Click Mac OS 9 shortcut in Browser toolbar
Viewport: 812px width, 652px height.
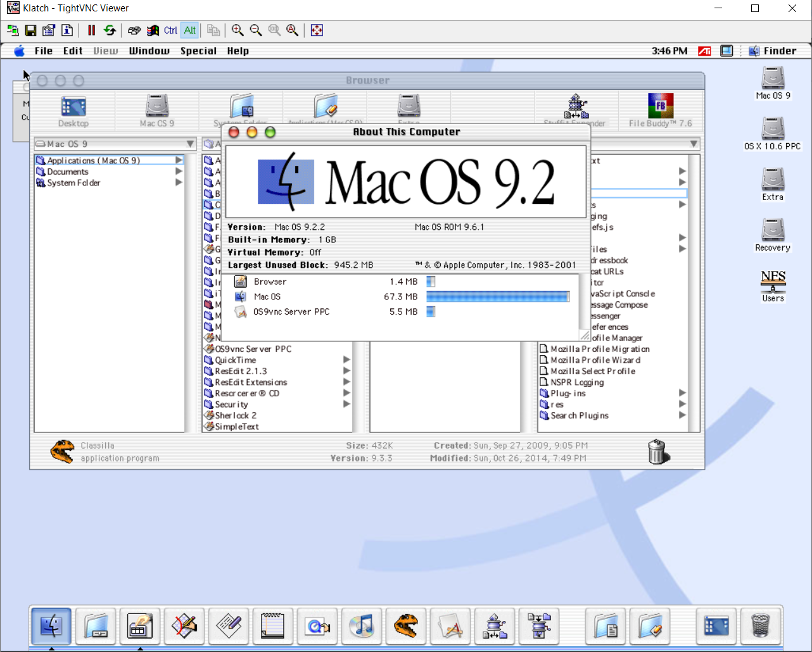tap(157, 111)
